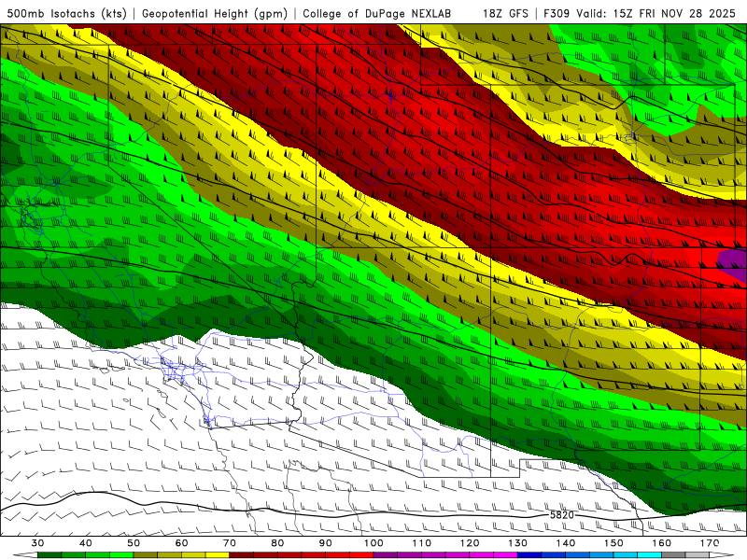Click the legend value 120
Screen dimensions: 747x560
(470, 543)
